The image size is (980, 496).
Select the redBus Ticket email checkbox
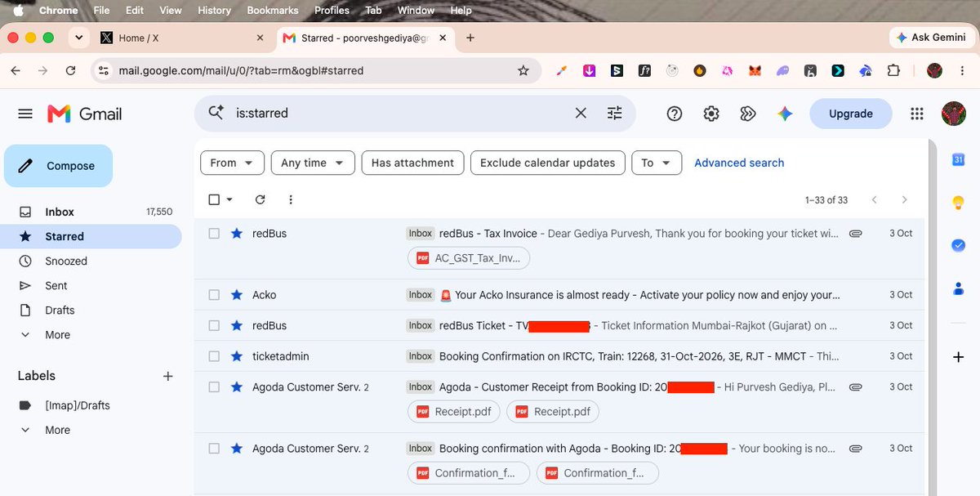coord(214,325)
